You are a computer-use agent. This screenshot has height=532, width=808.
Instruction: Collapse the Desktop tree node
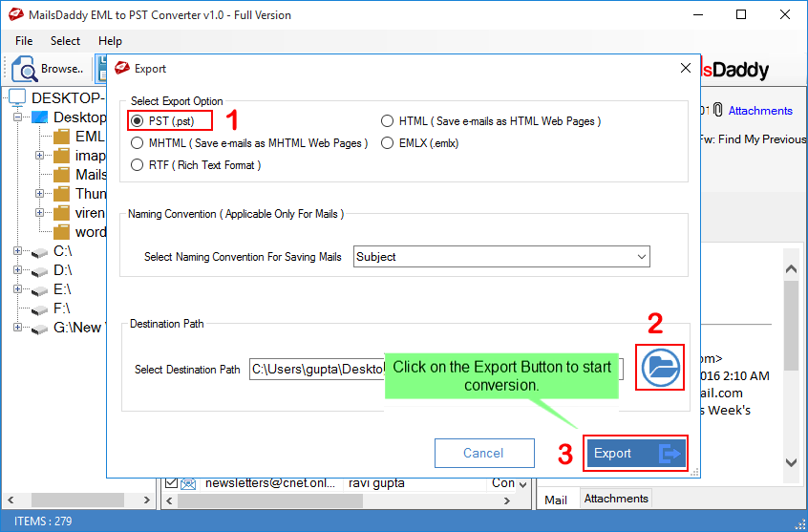pos(17,117)
